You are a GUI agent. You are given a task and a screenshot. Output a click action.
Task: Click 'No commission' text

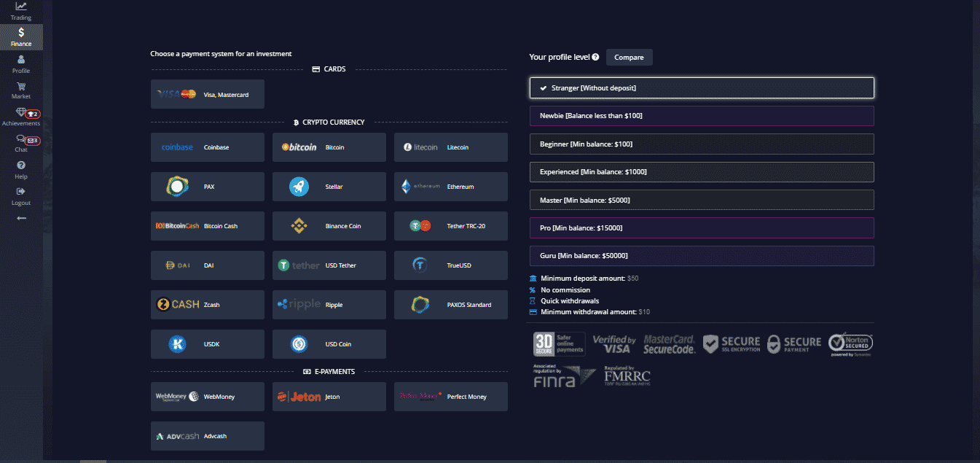tap(565, 290)
